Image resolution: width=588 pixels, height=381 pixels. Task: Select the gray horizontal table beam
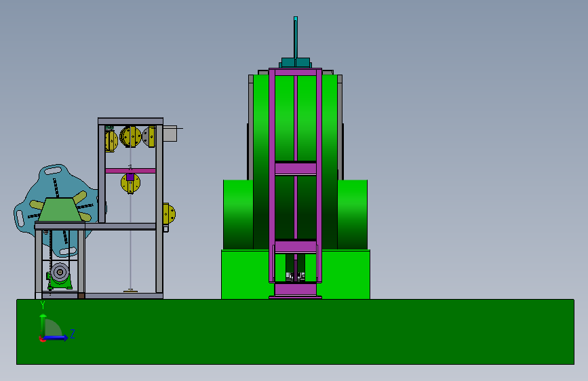click(x=96, y=226)
